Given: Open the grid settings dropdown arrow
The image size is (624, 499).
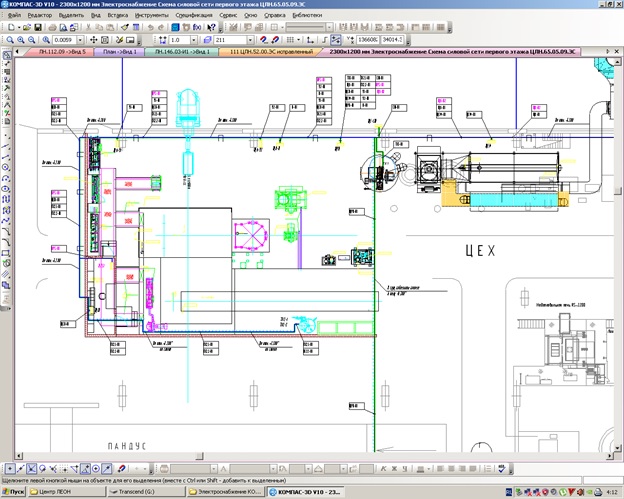Looking at the screenshot, I should [298, 40].
